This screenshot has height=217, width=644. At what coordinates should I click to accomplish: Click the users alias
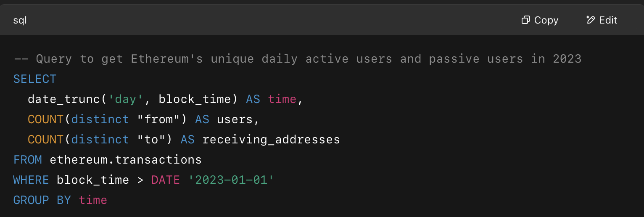click(x=235, y=119)
